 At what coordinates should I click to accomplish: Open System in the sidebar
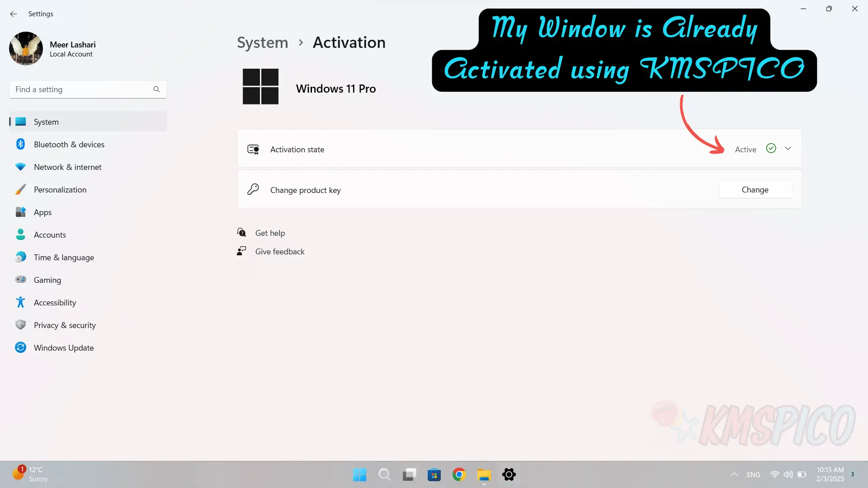coord(88,122)
